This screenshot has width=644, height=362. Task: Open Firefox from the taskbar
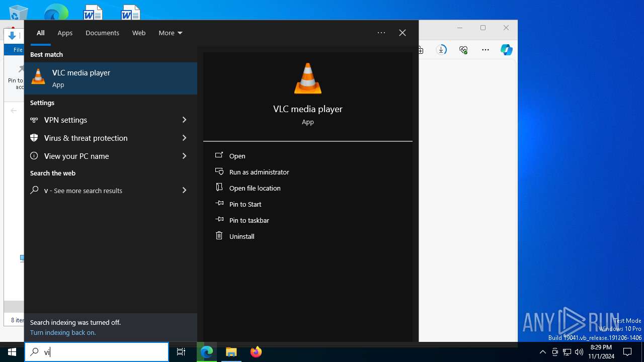click(x=256, y=352)
